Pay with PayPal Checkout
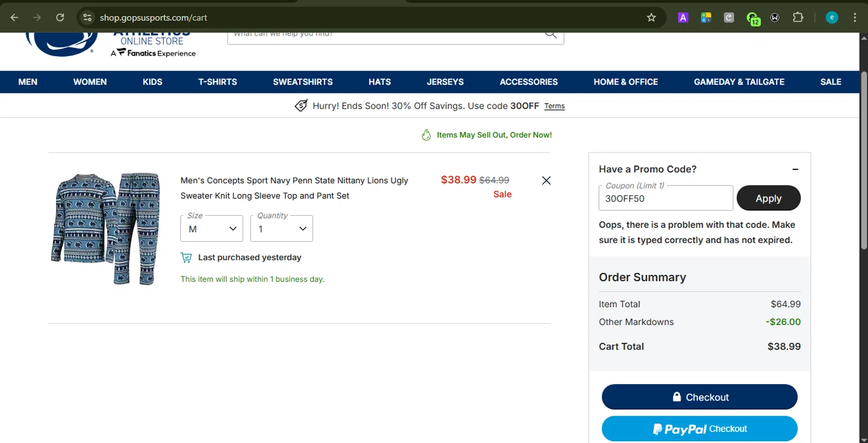This screenshot has height=443, width=868. click(x=700, y=429)
